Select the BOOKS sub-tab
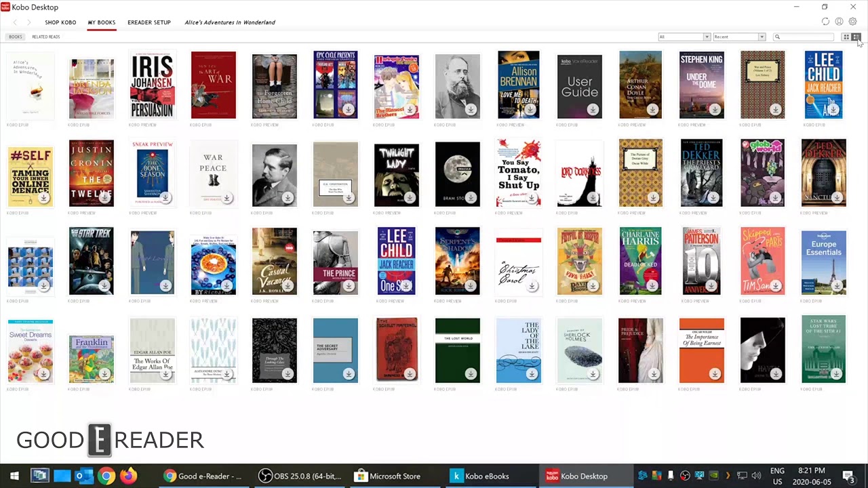Screen dimensions: 868x488 [x=15, y=37]
